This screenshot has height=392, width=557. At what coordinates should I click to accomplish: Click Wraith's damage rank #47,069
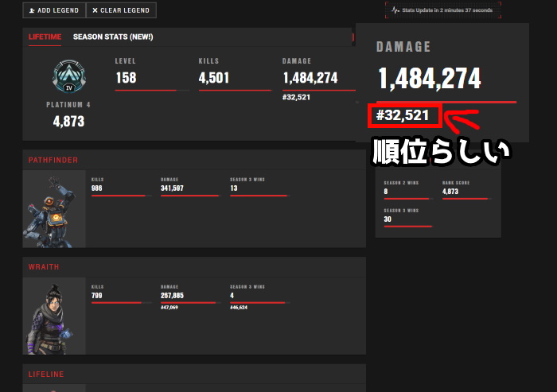tap(169, 308)
